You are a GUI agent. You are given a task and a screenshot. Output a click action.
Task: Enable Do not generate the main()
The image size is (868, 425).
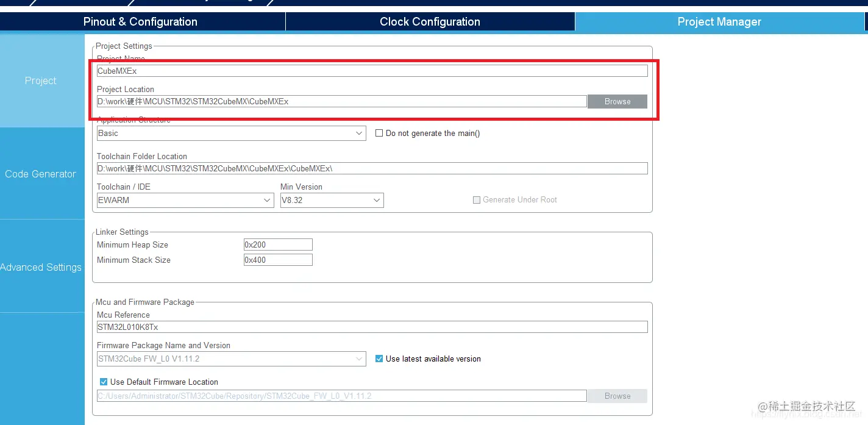click(x=379, y=133)
